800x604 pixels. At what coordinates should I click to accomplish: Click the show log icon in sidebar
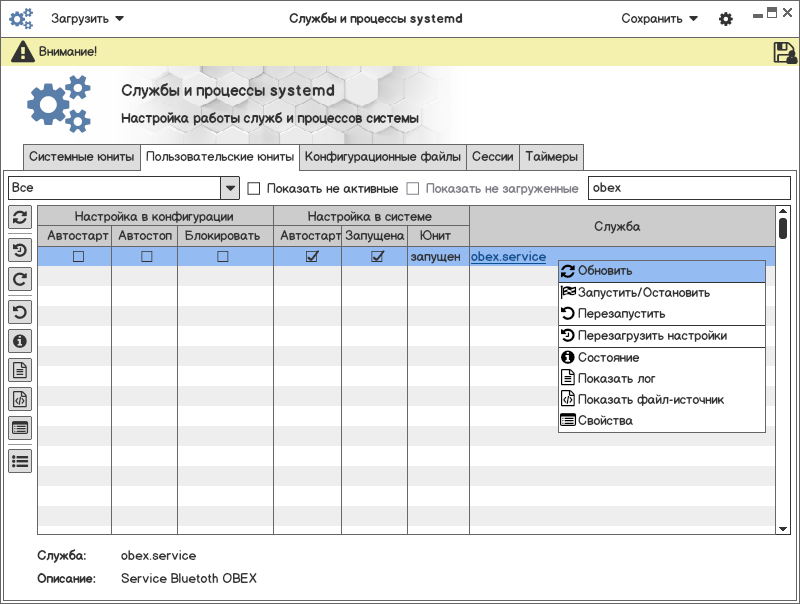pyautogui.click(x=20, y=370)
